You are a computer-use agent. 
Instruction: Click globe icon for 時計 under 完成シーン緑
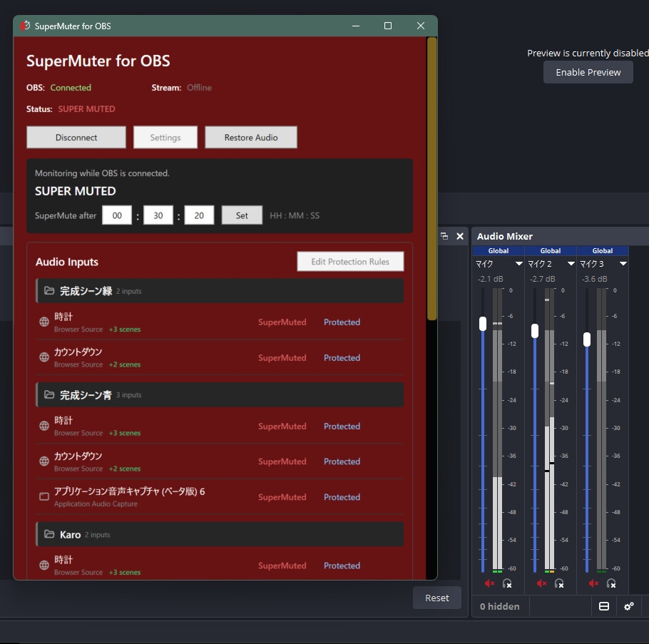pyautogui.click(x=44, y=322)
